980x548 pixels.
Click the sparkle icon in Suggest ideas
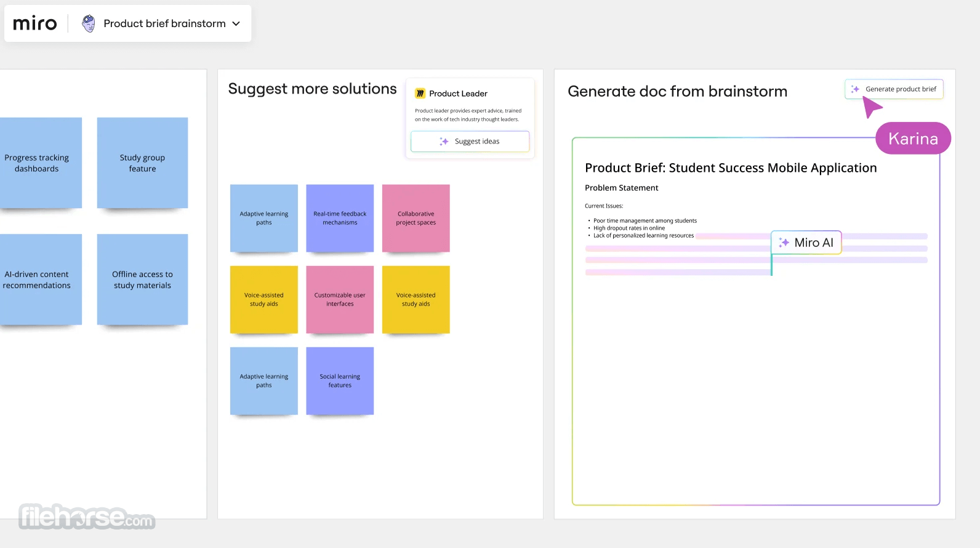[444, 142]
